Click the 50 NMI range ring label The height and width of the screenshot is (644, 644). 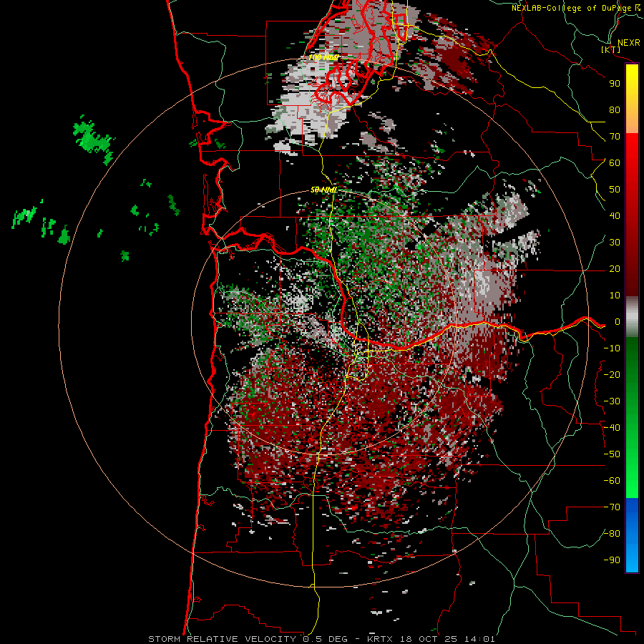point(323,190)
